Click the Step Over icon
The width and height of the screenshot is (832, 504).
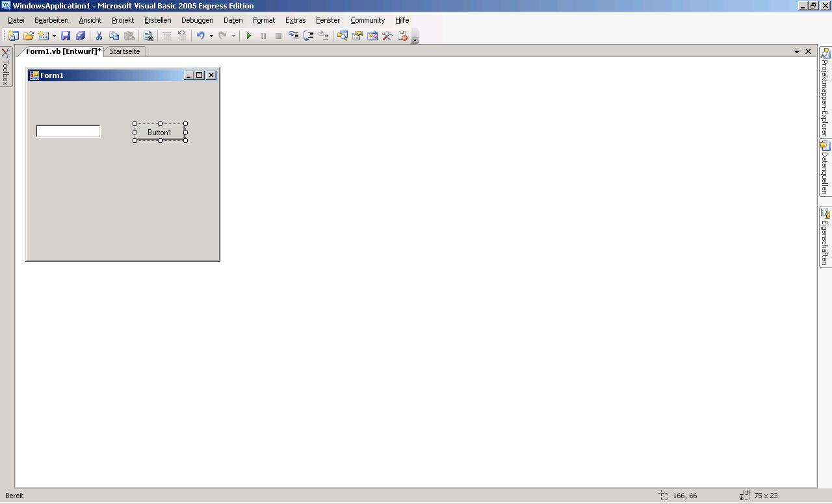point(308,36)
